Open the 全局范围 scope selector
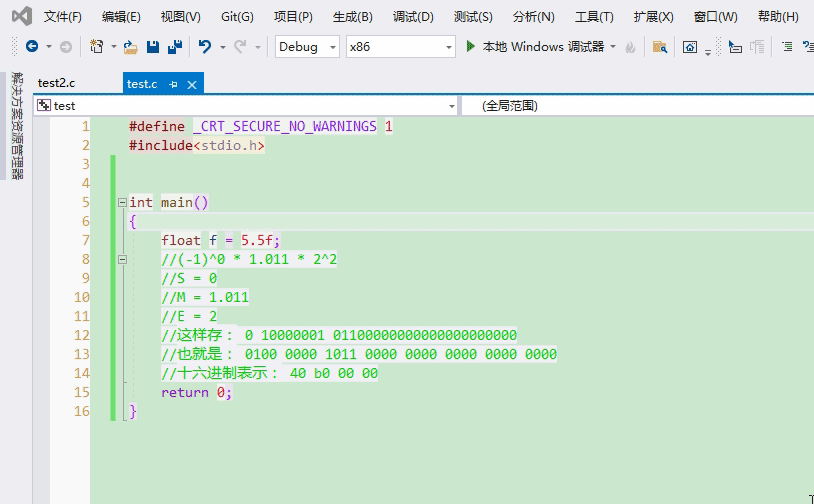This screenshot has width=814, height=504. point(640,105)
